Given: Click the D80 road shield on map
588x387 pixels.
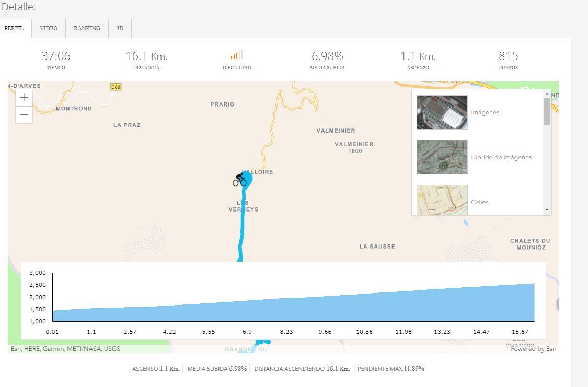Looking at the screenshot, I should [x=116, y=87].
